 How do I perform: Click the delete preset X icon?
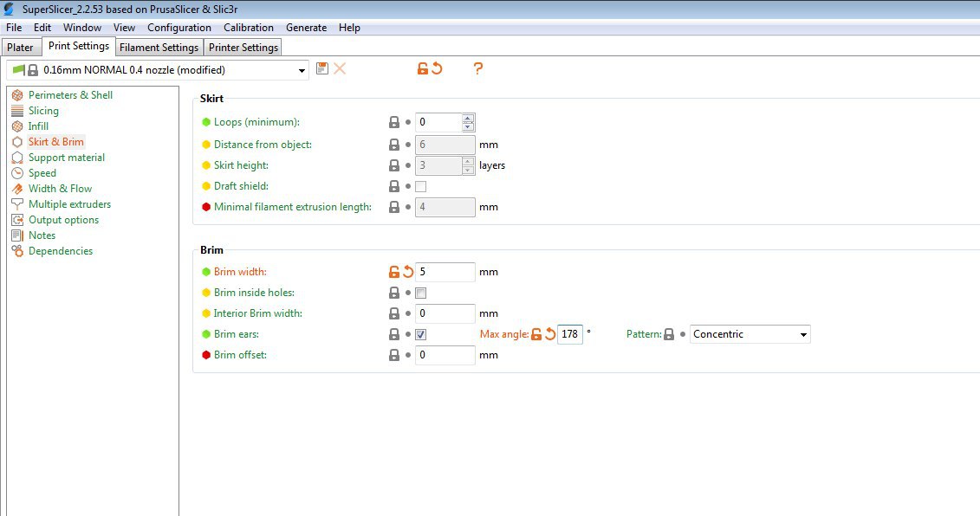point(340,68)
